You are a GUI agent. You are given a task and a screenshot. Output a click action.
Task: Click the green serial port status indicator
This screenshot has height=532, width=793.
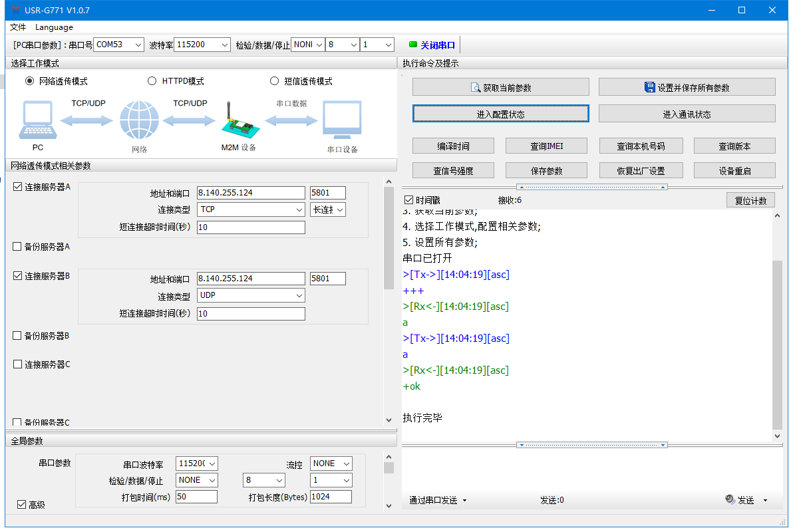pos(412,45)
